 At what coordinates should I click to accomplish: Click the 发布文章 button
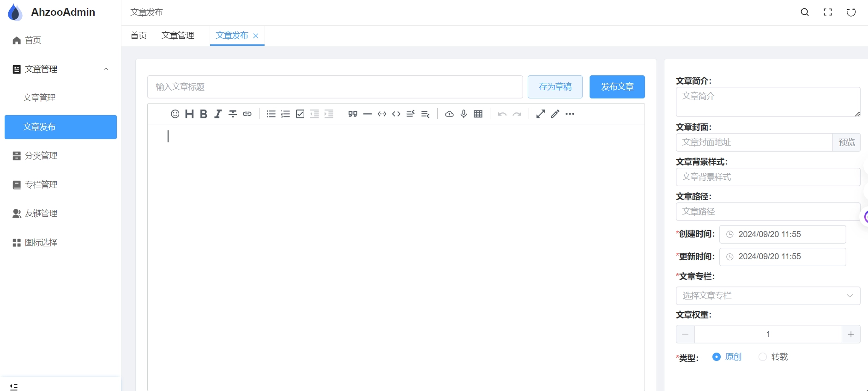click(x=617, y=87)
